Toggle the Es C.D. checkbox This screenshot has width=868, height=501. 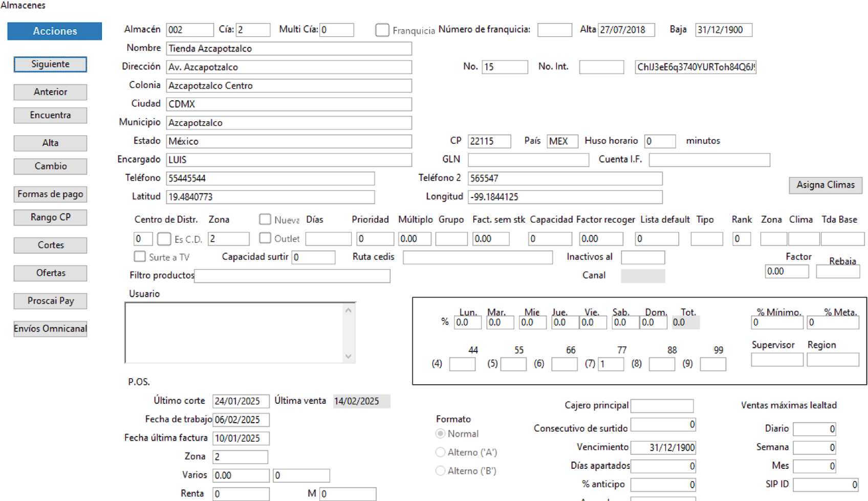164,239
